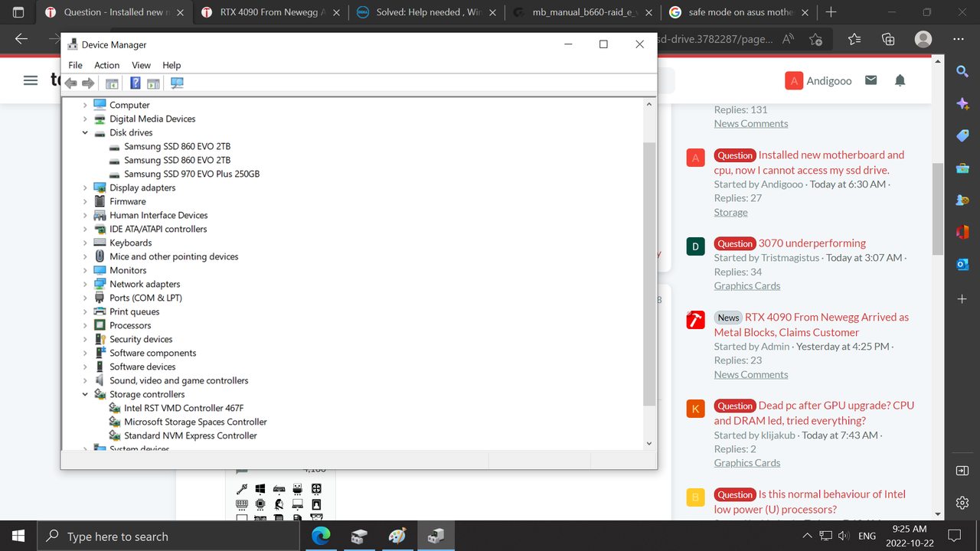This screenshot has height=551, width=980.
Task: Click the browser back arrow
Action: (21, 39)
